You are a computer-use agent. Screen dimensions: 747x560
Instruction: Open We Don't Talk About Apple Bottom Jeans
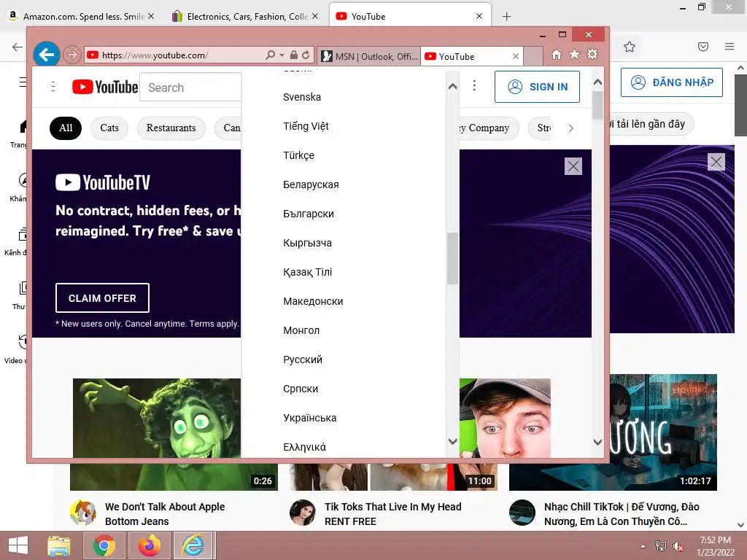[x=165, y=514]
